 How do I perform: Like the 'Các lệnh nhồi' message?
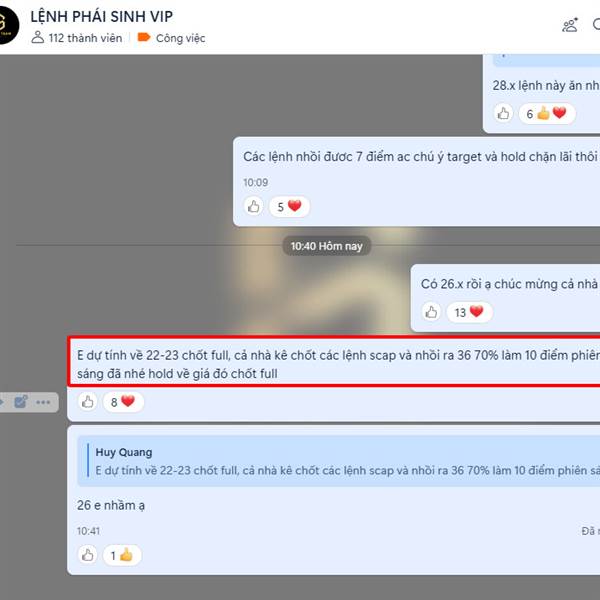point(253,207)
